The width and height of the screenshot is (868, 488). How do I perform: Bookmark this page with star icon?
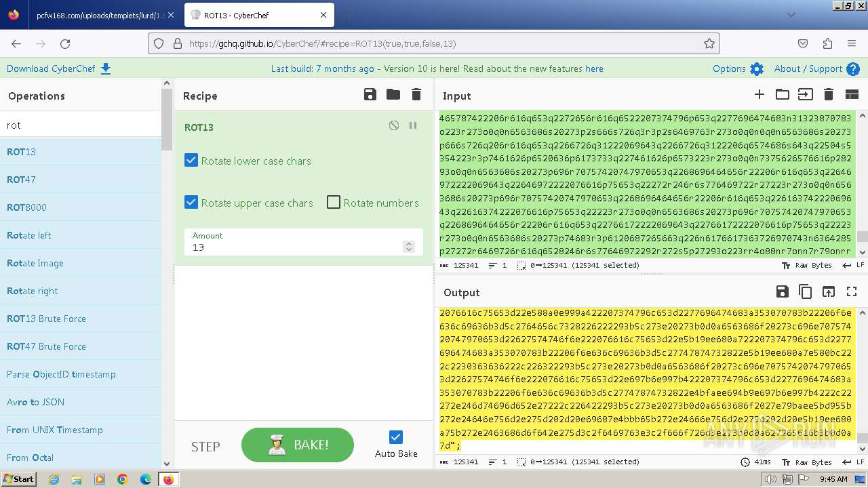tap(709, 43)
